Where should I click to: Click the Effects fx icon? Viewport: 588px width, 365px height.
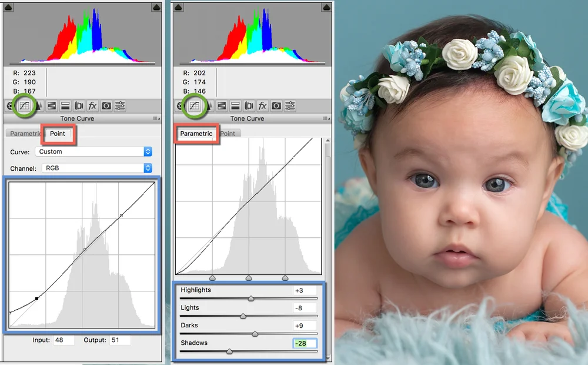[92, 106]
